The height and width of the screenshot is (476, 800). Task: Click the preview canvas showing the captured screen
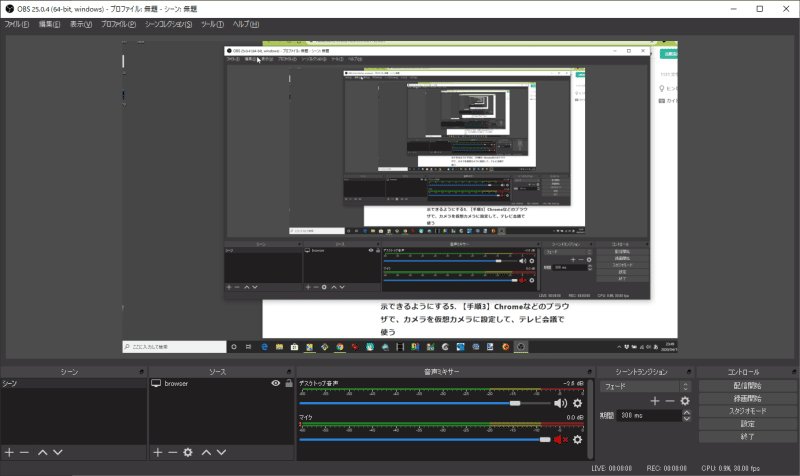point(400,197)
